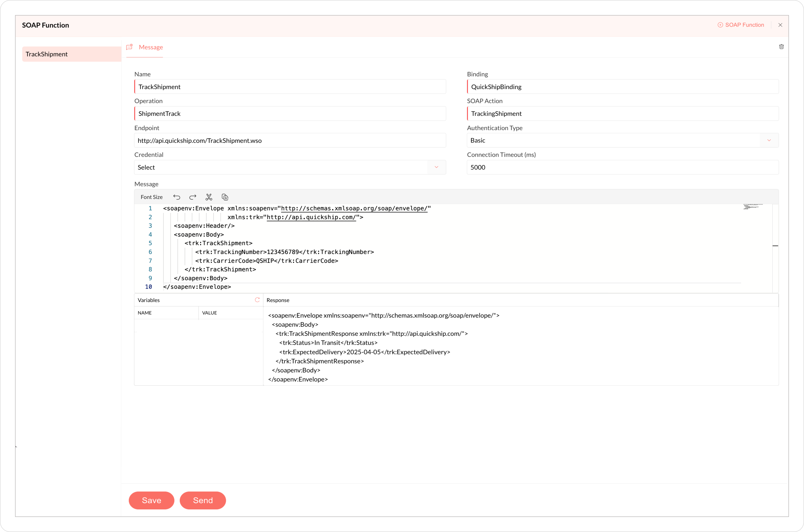804x532 pixels.
Task: Refresh the Variables panel
Action: coord(257,300)
